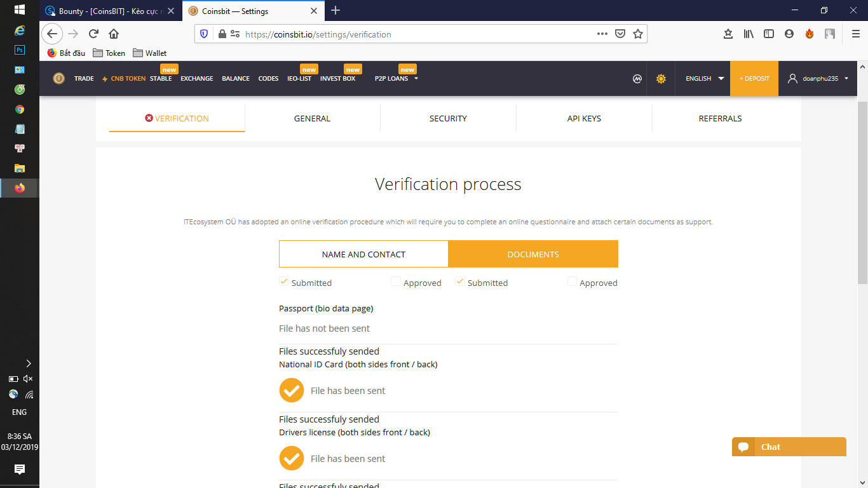Open a new browser tab
This screenshot has height=488, width=868.
coord(336,11)
